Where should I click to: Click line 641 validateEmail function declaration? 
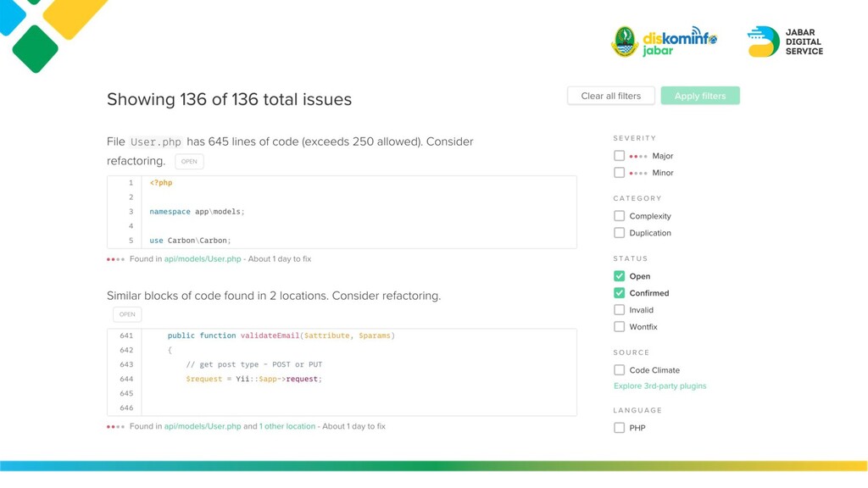point(281,335)
